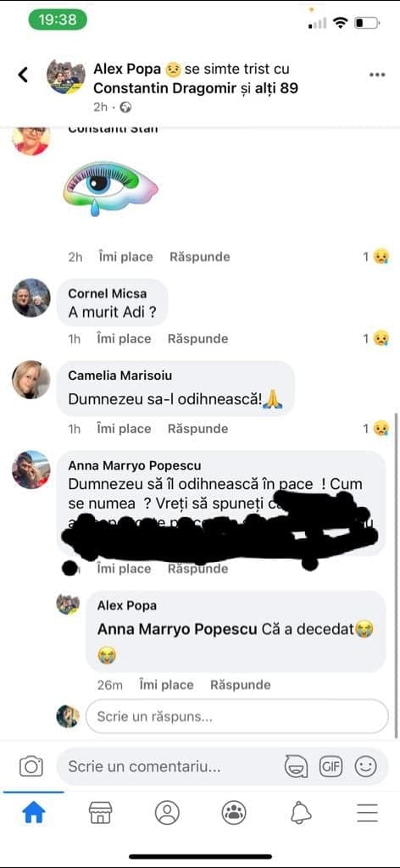Image resolution: width=400 pixels, height=868 pixels.
Task: Tap the GIF icon in comment box
Action: [331, 766]
